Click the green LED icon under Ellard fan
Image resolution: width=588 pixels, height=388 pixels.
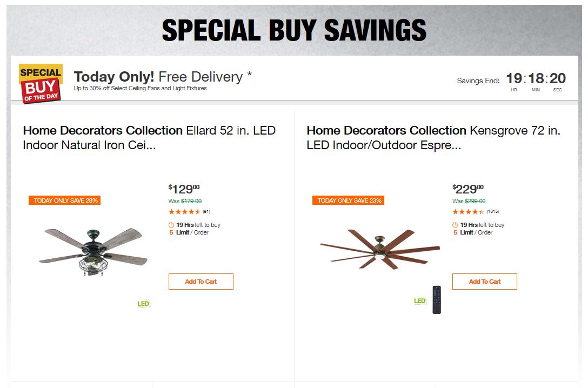coord(143,304)
